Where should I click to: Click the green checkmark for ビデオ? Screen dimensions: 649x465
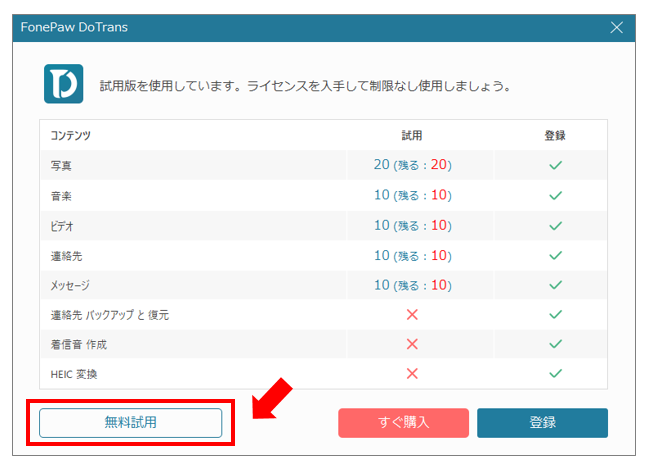pos(555,226)
